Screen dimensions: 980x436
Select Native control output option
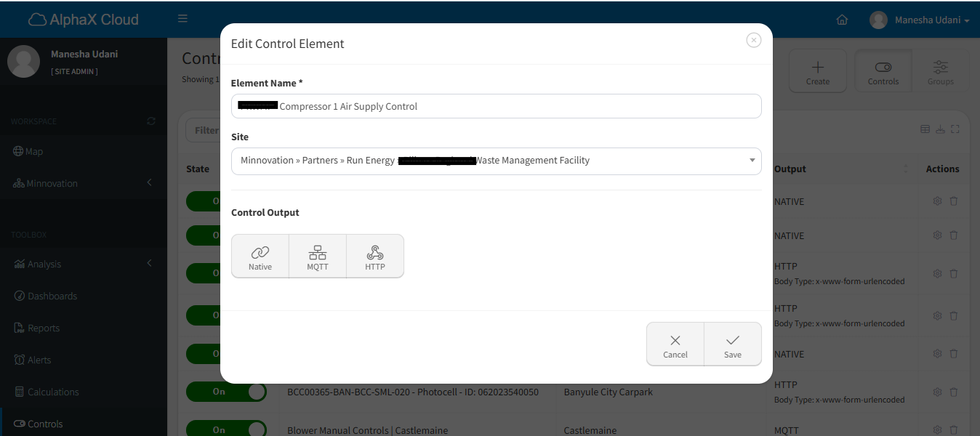click(260, 257)
